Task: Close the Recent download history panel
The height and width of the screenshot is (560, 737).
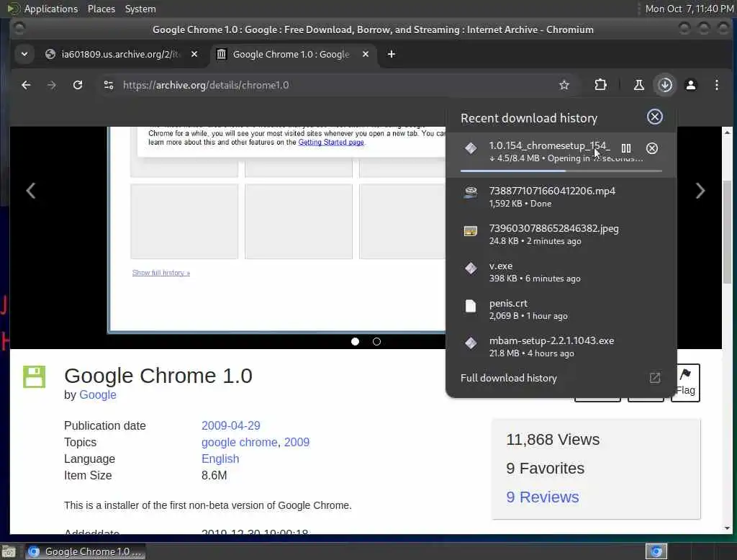Action: click(x=655, y=117)
